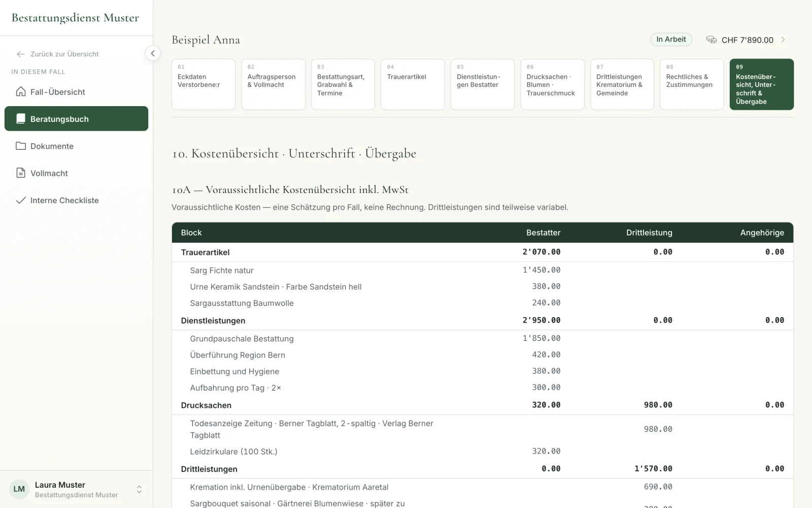The width and height of the screenshot is (812, 508).
Task: Open cost details via the chevron after CHF 7'890.00
Action: (x=783, y=40)
